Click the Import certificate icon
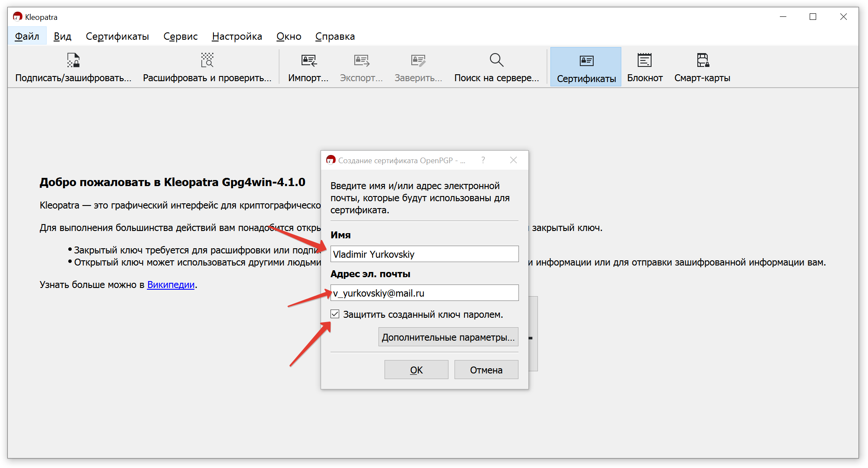The image size is (868, 468). pyautogui.click(x=308, y=60)
